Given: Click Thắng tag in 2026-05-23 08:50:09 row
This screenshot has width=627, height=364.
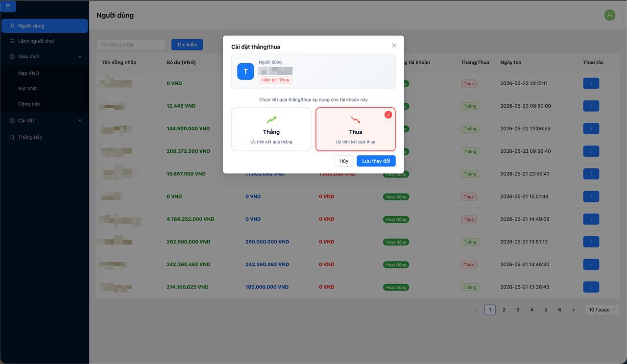Looking at the screenshot, I should [470, 106].
